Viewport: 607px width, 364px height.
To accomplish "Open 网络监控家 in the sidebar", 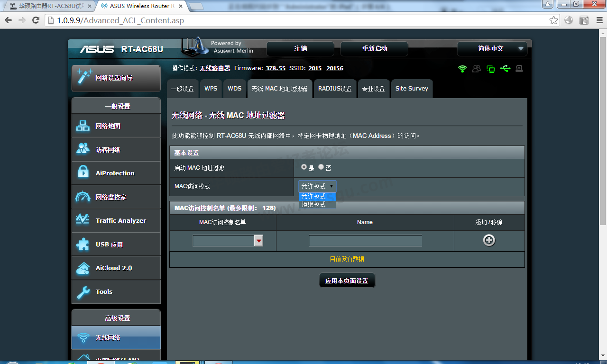I will [116, 197].
